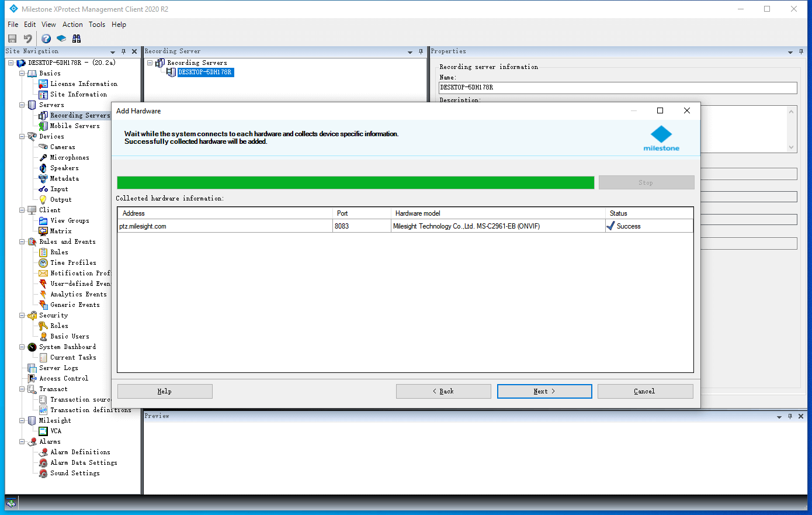Screen dimensions: 812x515
Task: Click the Matrix icon
Action: (43, 231)
